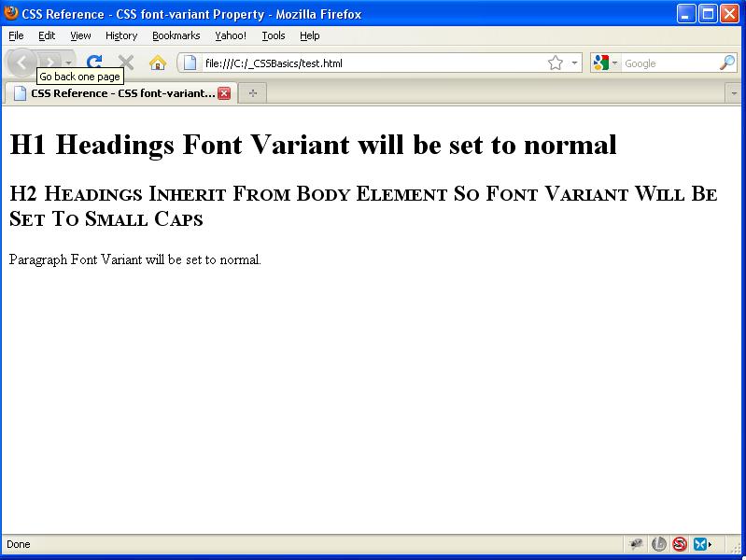This screenshot has height=560, width=746.
Task: Click the Google search input field
Action: [669, 63]
